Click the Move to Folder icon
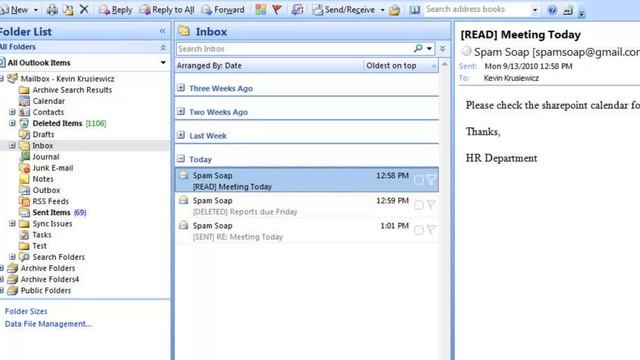Image resolution: width=640 pixels, height=360 pixels. (68, 9)
